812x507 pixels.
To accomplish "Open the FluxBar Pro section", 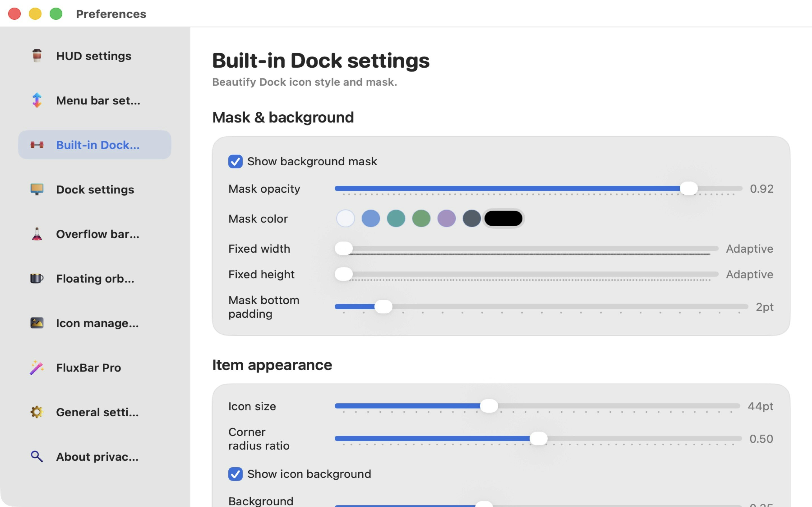I will (x=89, y=368).
